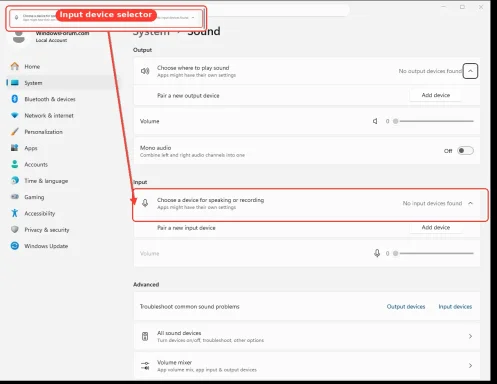Click the 'Local Account' text

coord(51,40)
